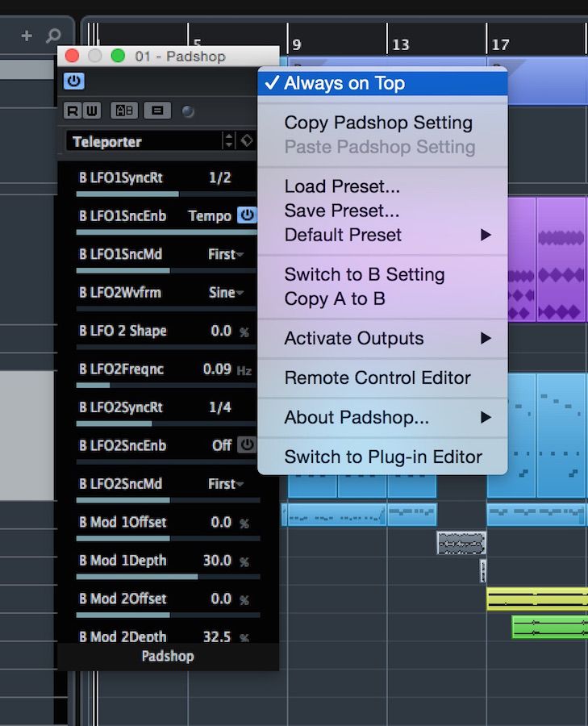The height and width of the screenshot is (726, 588).
Task: Open B LFO1SncMd First dropdown
Action: pos(226,254)
